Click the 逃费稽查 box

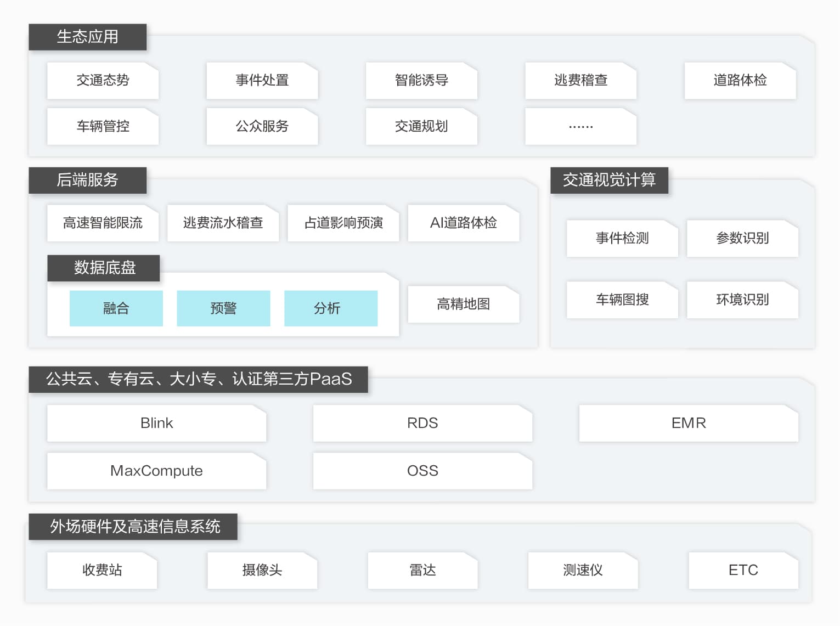pyautogui.click(x=580, y=81)
